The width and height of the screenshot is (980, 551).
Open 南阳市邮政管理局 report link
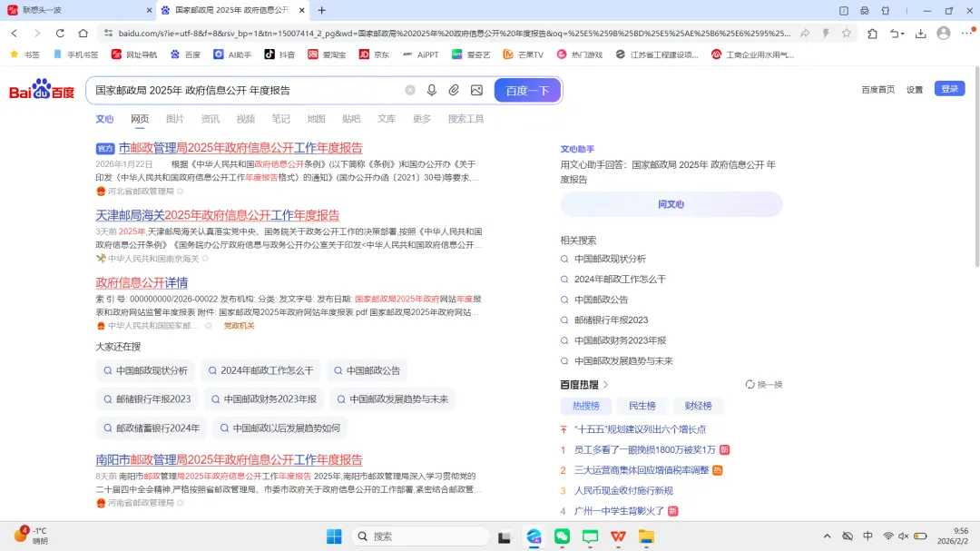(229, 459)
